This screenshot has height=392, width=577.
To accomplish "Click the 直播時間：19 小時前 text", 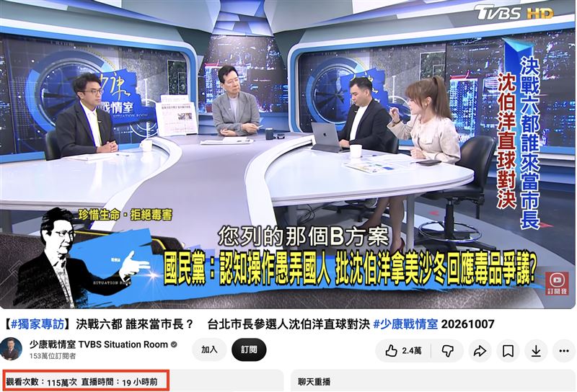I will click(119, 382).
